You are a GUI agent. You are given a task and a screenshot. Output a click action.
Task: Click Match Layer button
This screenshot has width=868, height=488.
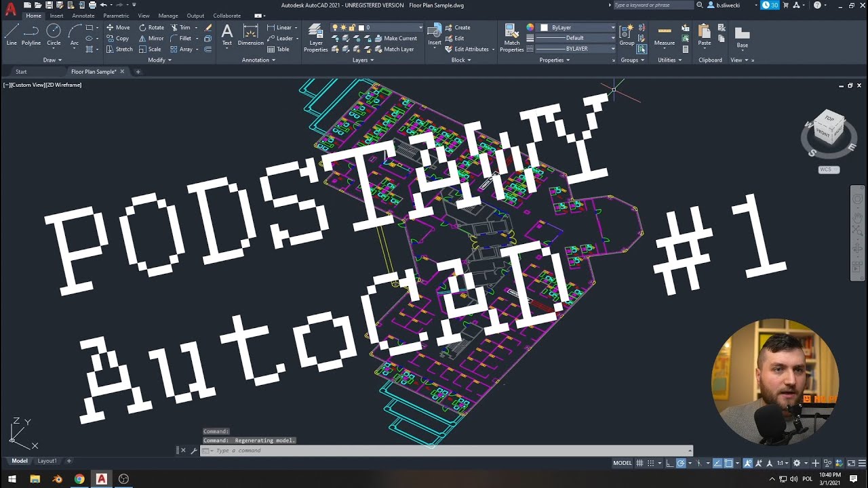pyautogui.click(x=394, y=49)
